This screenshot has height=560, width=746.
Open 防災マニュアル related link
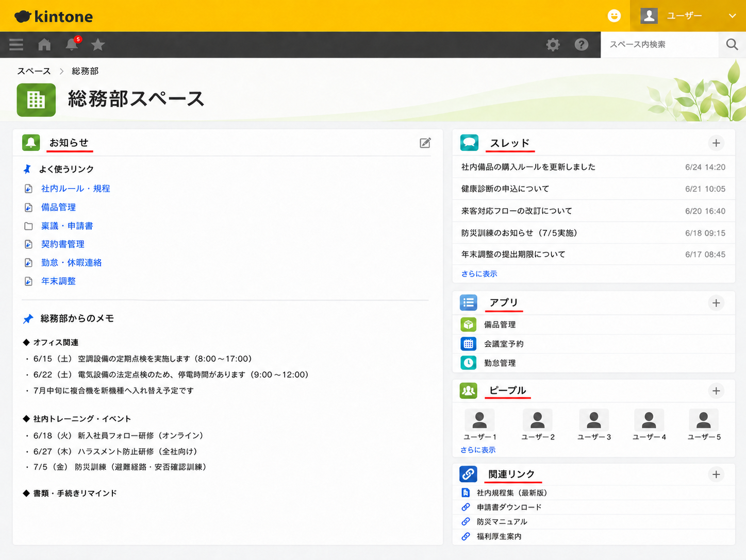pos(502,522)
